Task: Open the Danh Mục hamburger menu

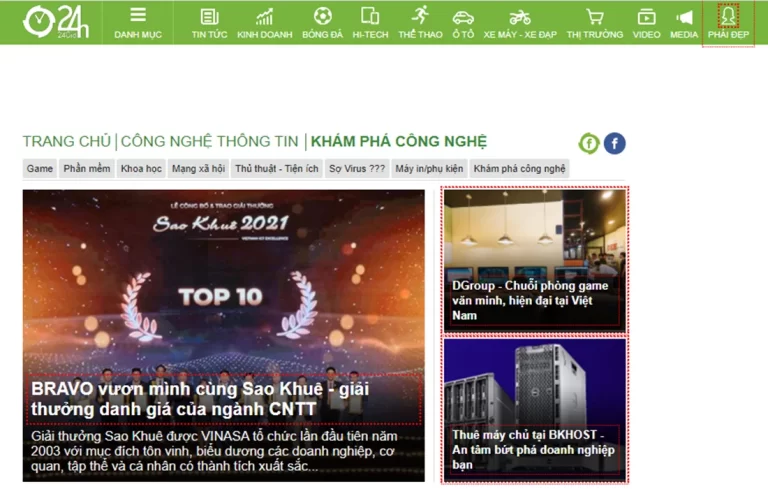Action: click(138, 23)
